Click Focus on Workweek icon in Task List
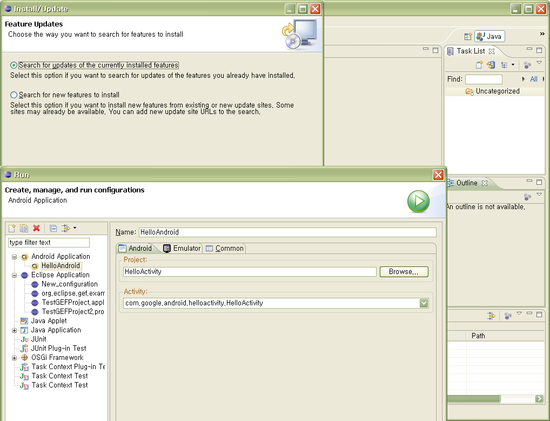 [x=527, y=65]
